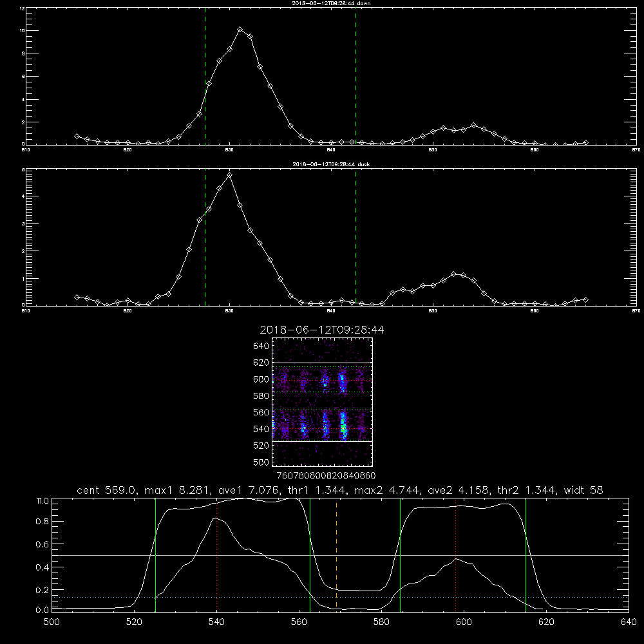
Task: Click the "widt 58" value
Action: click(583, 490)
